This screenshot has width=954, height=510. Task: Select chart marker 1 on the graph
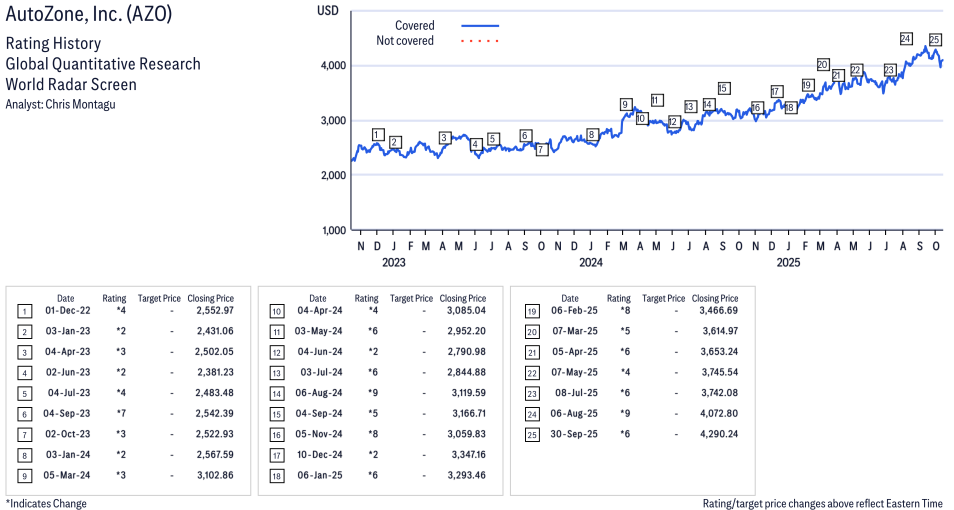(377, 134)
